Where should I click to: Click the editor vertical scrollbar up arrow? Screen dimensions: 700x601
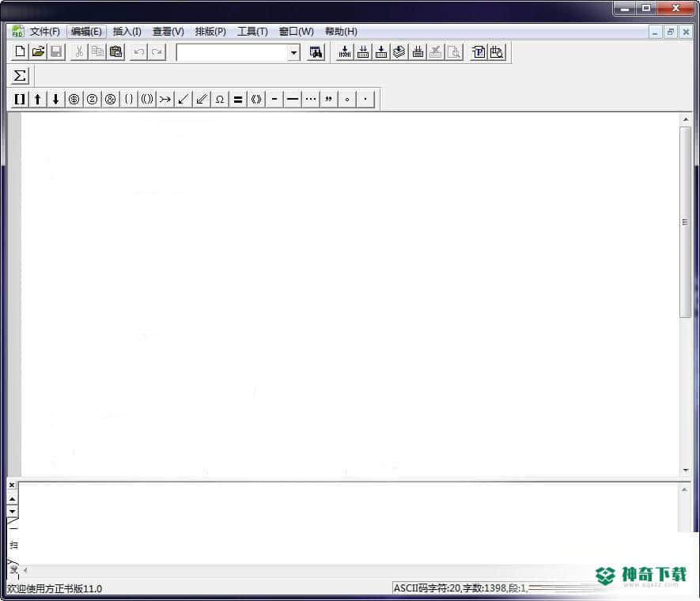[686, 119]
